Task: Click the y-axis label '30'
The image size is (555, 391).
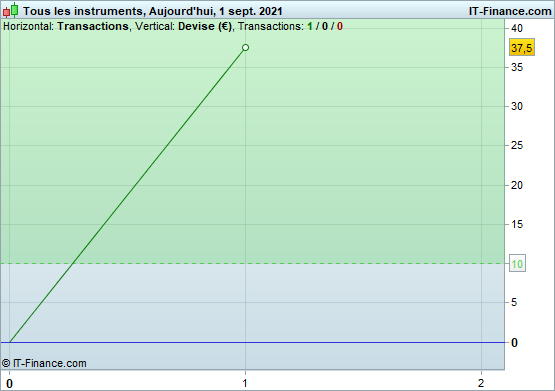Action: (516, 106)
